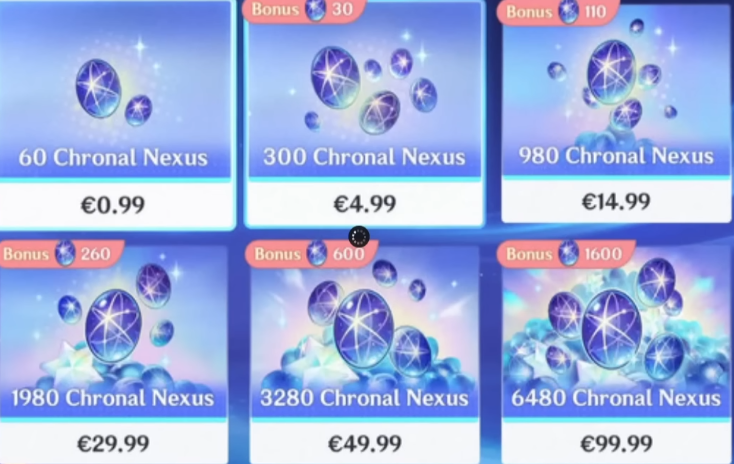
Task: Click the gem icon in Bonus 1600 badge
Action: 568,253
